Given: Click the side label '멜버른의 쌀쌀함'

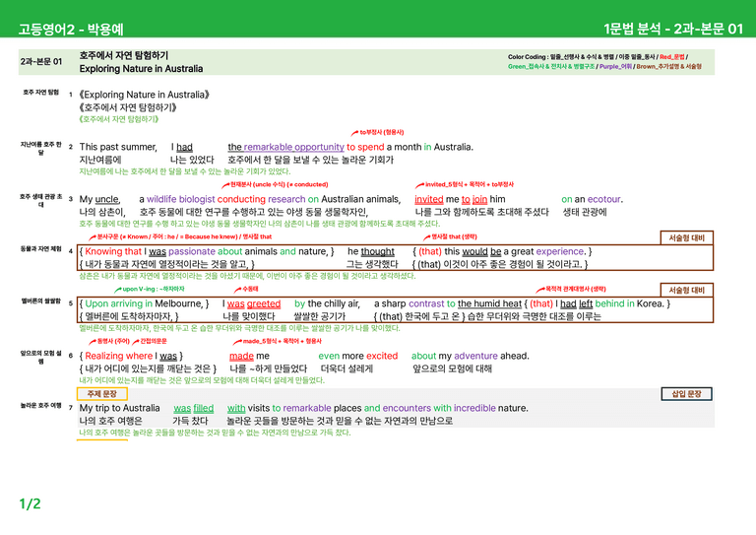Looking at the screenshot, I should tap(41, 301).
